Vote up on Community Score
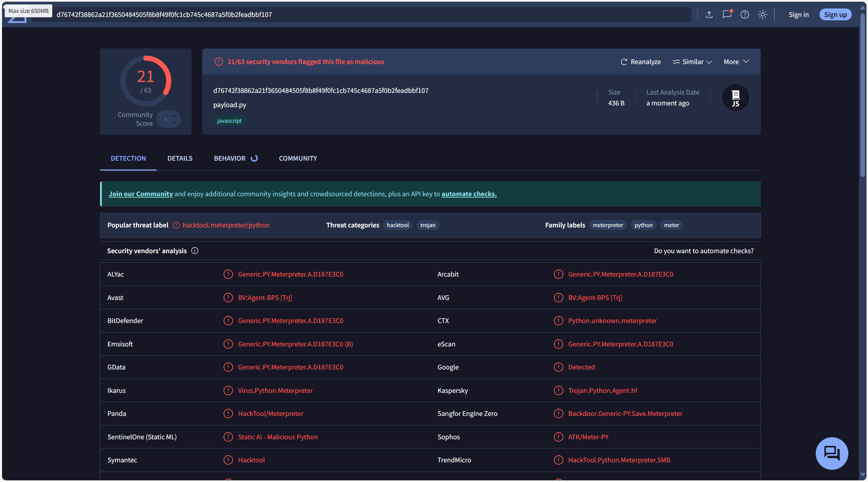The height and width of the screenshot is (482, 868). (174, 116)
